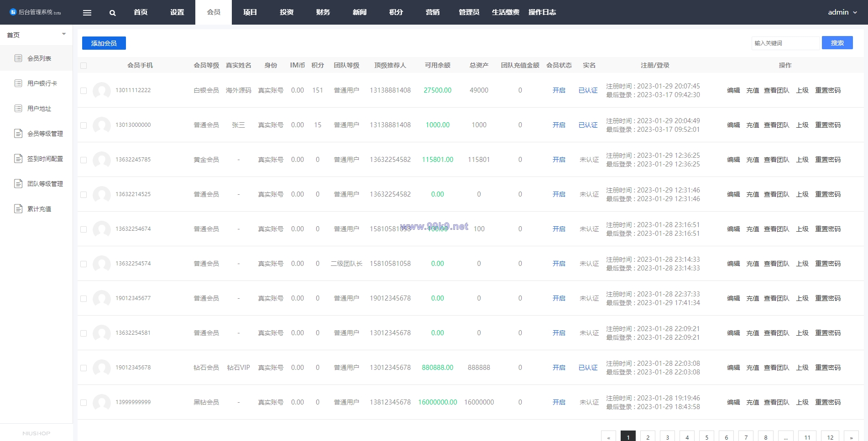Open the 操作日志 navigation tab
868x441 pixels.
coord(542,12)
